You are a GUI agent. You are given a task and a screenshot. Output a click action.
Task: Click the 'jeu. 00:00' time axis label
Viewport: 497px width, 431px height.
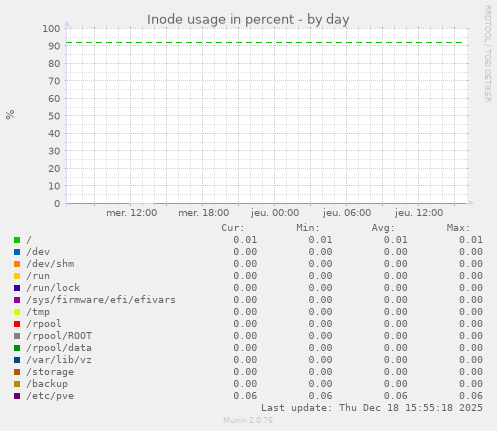(x=275, y=213)
